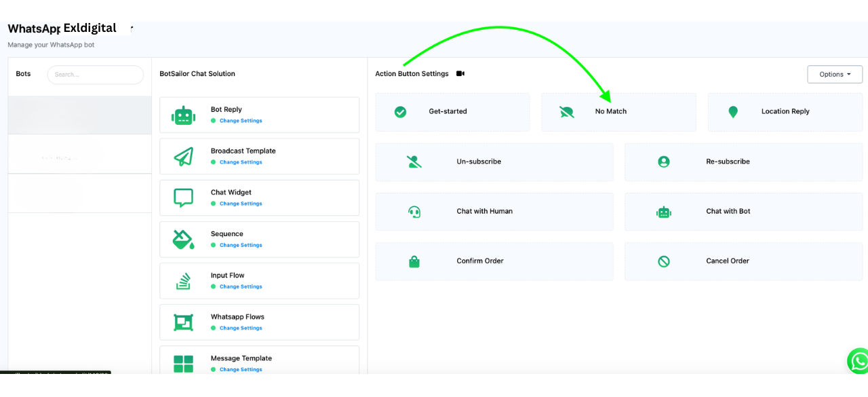Screen dimensions: 868x397
Task: Click the "Sequence" title text
Action: tap(227, 233)
